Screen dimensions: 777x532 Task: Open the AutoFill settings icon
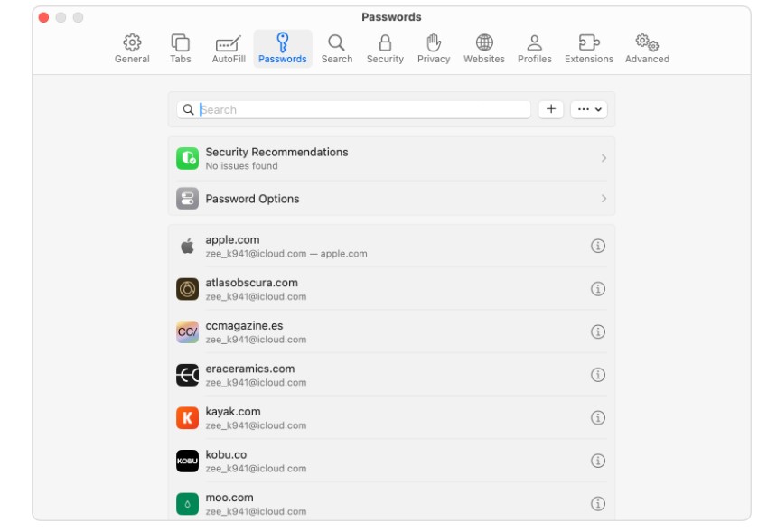pyautogui.click(x=229, y=49)
